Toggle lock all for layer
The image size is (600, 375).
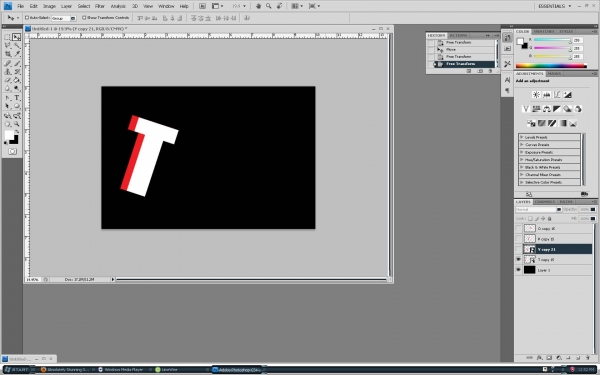[549, 218]
